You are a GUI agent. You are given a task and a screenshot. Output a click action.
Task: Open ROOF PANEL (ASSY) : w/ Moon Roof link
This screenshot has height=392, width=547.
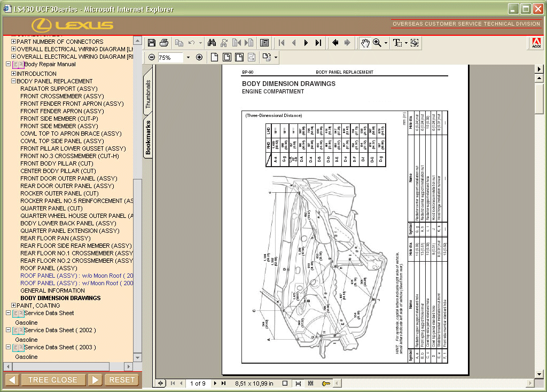coord(77,283)
